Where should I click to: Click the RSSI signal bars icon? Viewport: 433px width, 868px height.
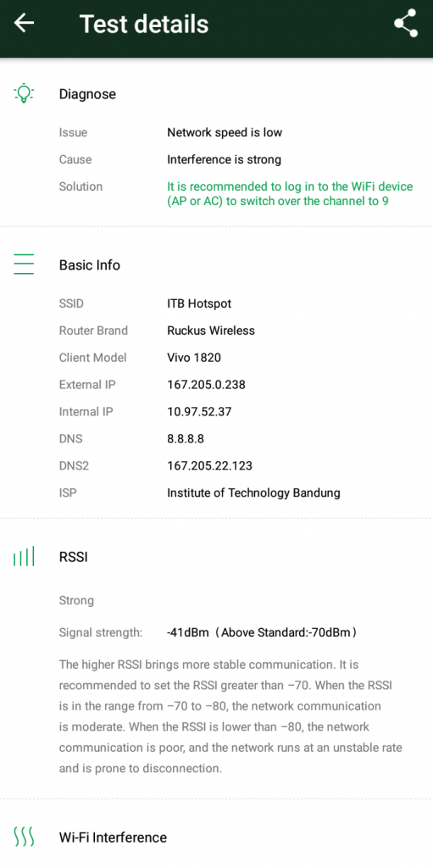24,556
